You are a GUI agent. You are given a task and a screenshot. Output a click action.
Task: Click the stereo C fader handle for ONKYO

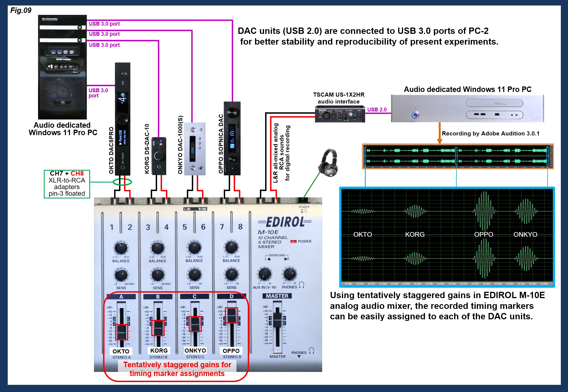195,324
